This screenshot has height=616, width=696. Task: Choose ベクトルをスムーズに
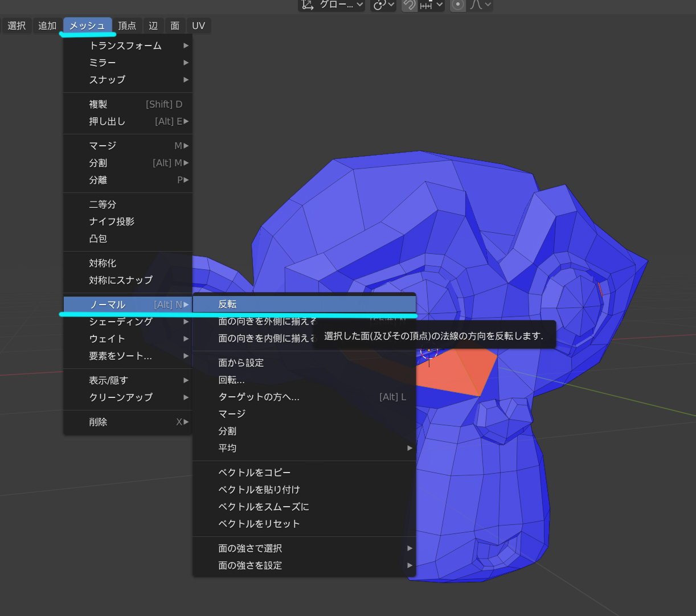tap(305, 507)
